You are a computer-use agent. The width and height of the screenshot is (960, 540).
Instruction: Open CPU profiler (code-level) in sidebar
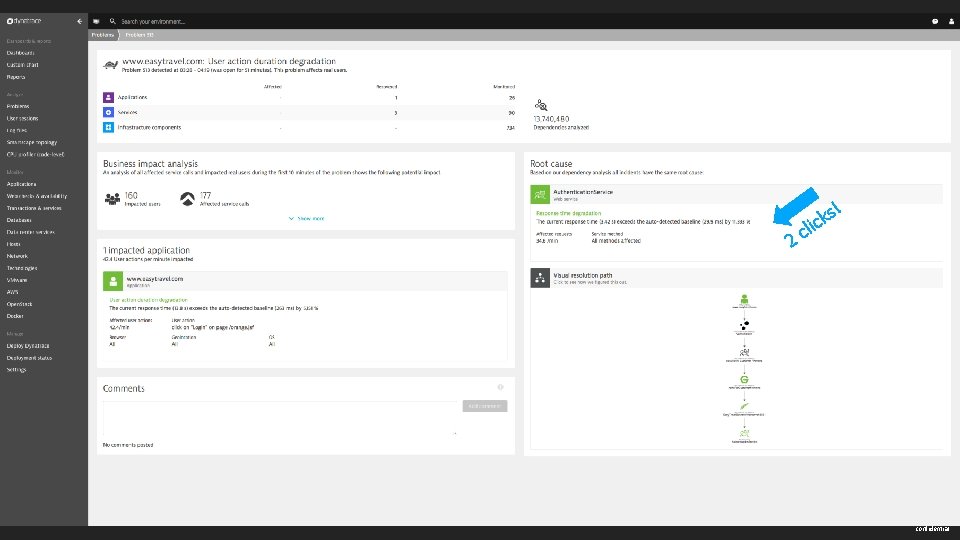[36, 155]
